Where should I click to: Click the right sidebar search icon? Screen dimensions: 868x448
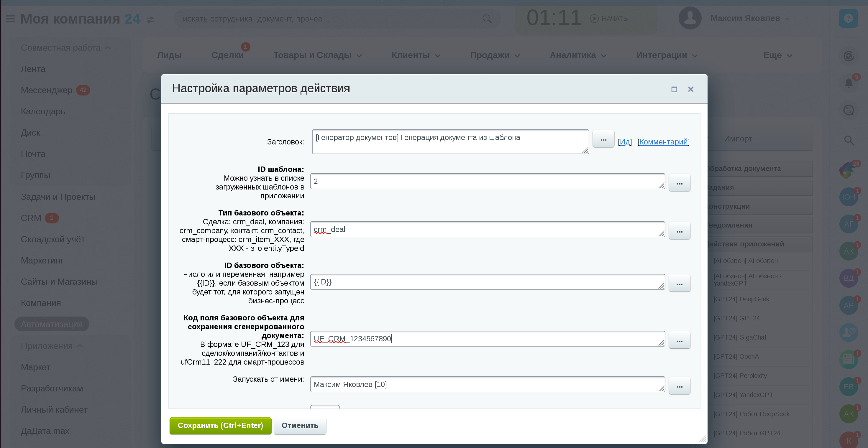849,140
